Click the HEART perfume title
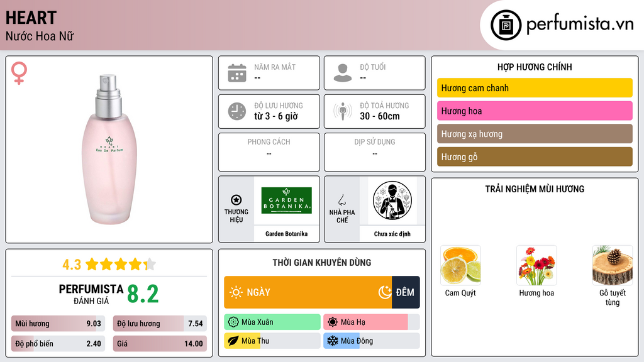This screenshot has height=362, width=644. coord(31,18)
